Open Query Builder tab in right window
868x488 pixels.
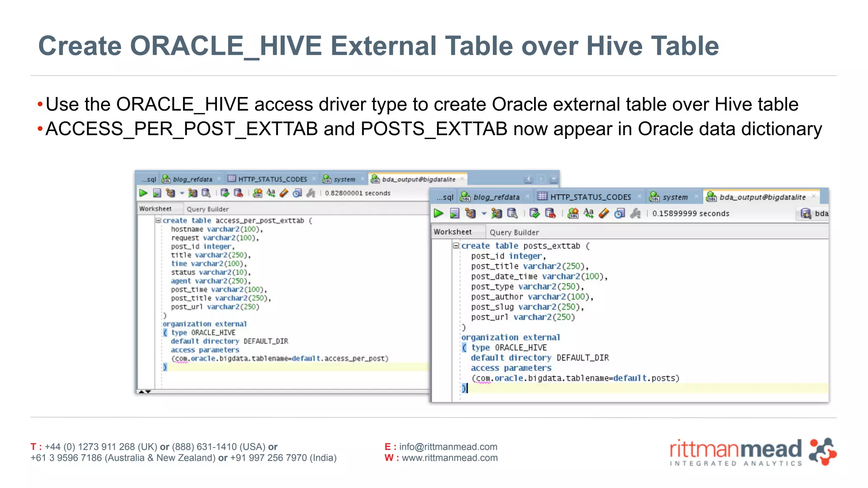[514, 232]
